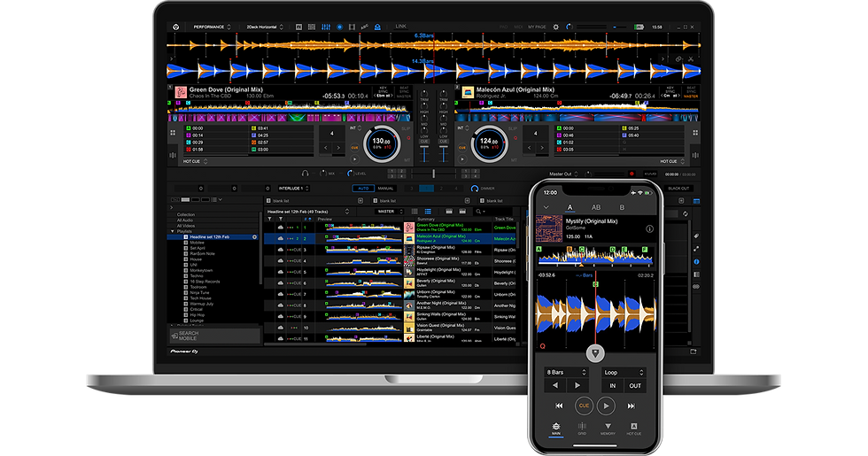Open deck 2 HOT CUE pad mode dropdown
Image resolution: width=868 pixels, height=456 pixels.
coord(672,161)
